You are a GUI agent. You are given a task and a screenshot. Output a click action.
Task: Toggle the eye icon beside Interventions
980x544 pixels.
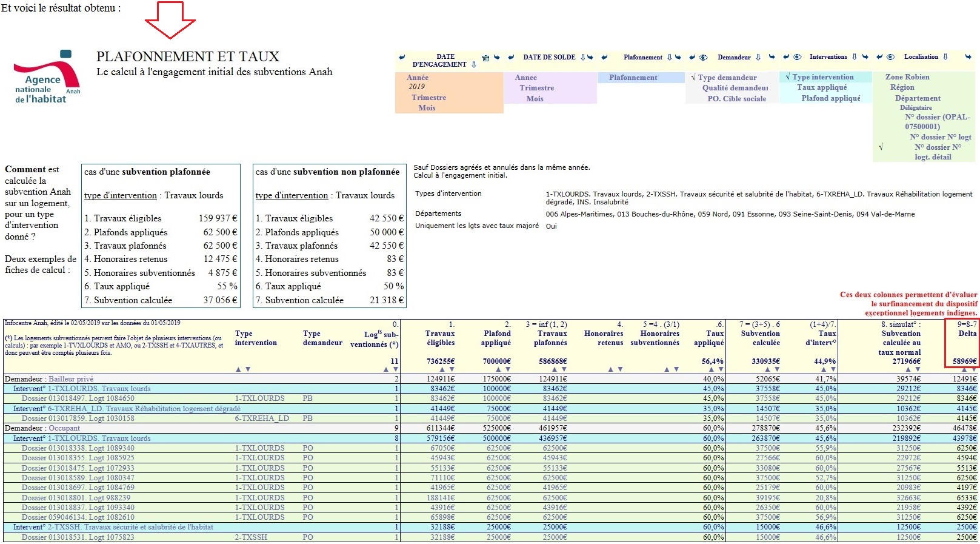coord(797,56)
